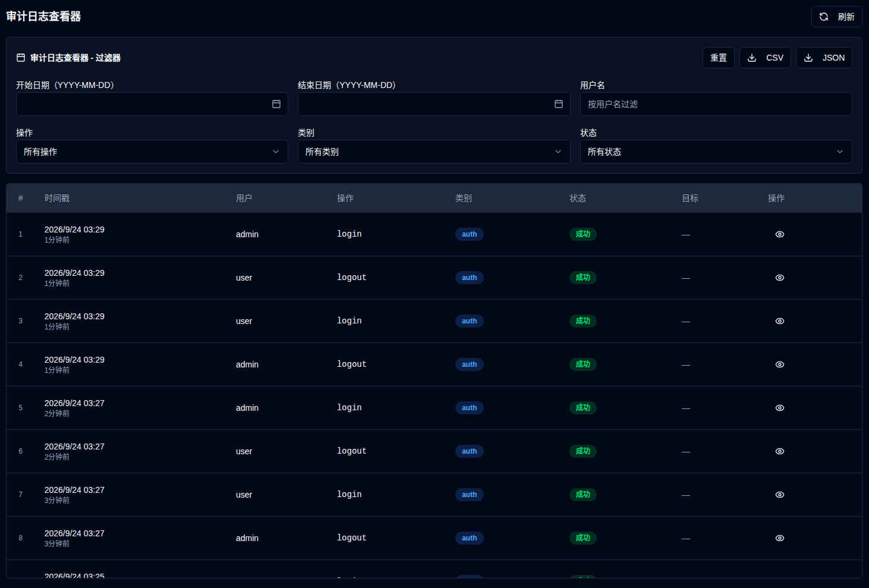Click the 成功 badge in row 6
869x588 pixels.
(x=583, y=451)
